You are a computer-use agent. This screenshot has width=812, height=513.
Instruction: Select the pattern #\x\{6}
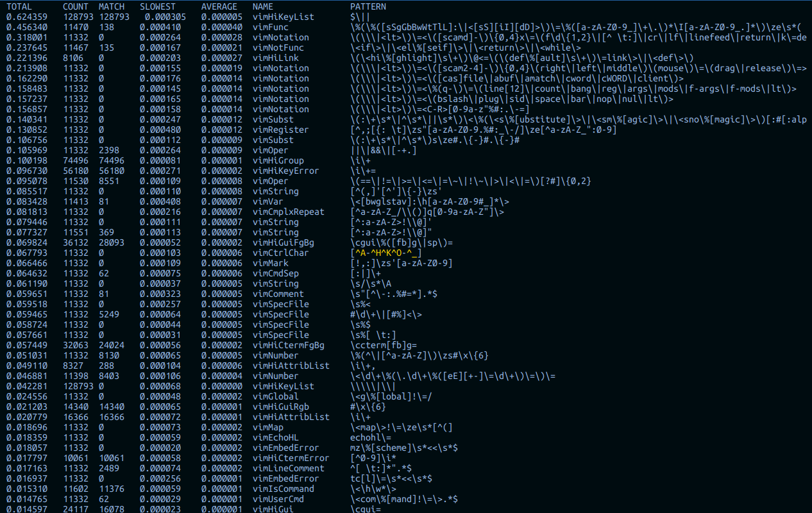click(x=368, y=407)
